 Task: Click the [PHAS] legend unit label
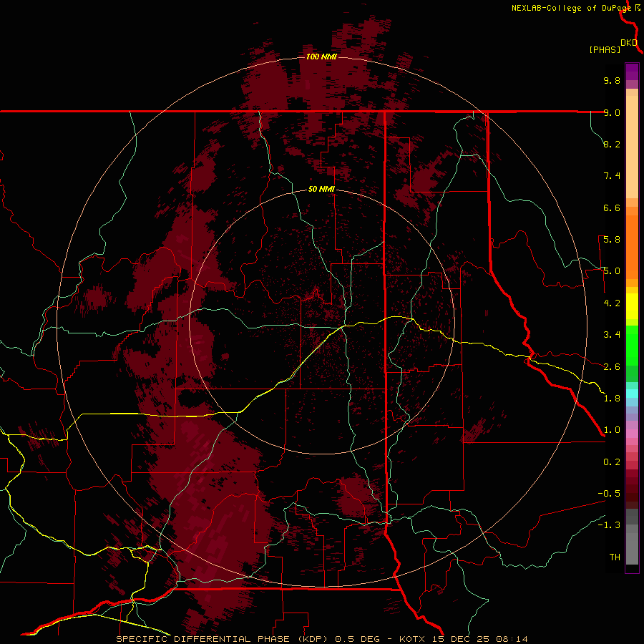point(605,49)
